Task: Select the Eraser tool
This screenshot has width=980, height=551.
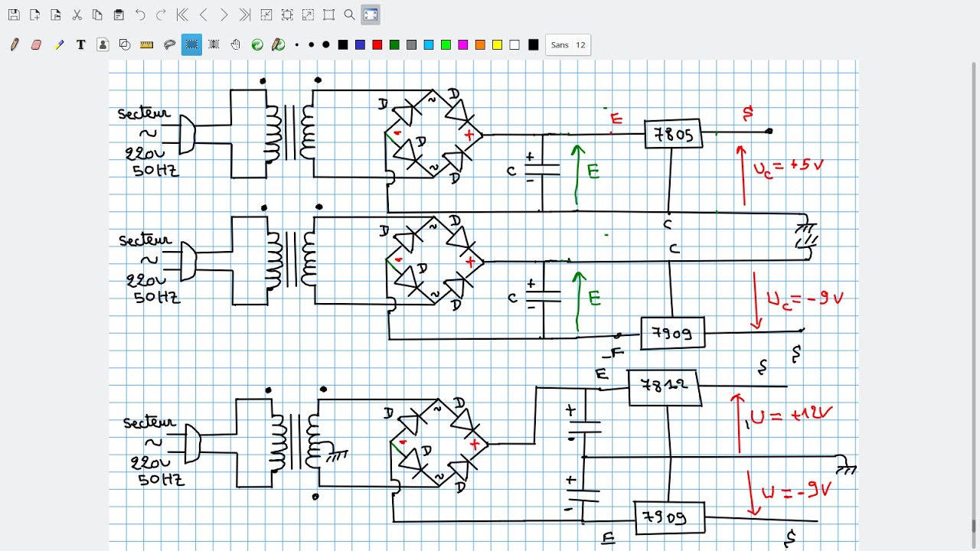Action: (36, 44)
